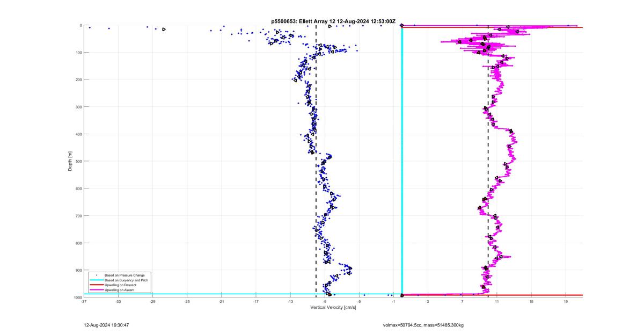Click the velocity tick label '3'
The height and width of the screenshot is (334, 644).
[x=428, y=302]
